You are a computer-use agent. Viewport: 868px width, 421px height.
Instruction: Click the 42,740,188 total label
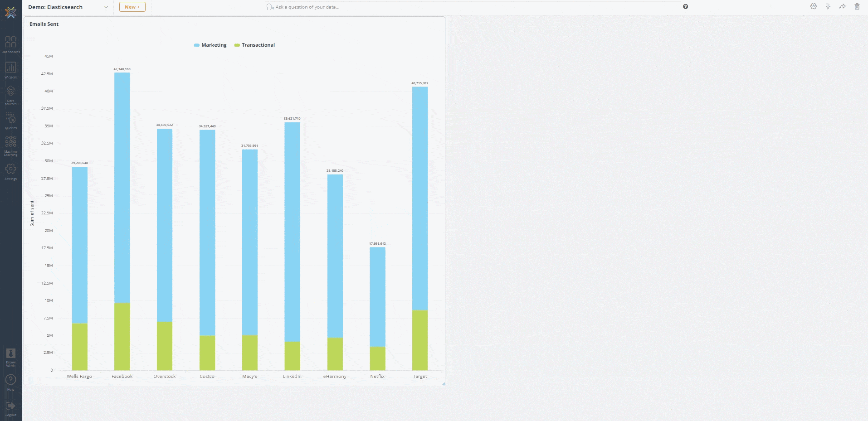click(122, 69)
